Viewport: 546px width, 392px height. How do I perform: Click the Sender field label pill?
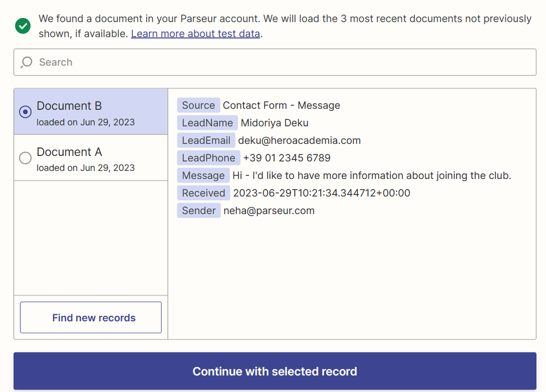click(198, 210)
